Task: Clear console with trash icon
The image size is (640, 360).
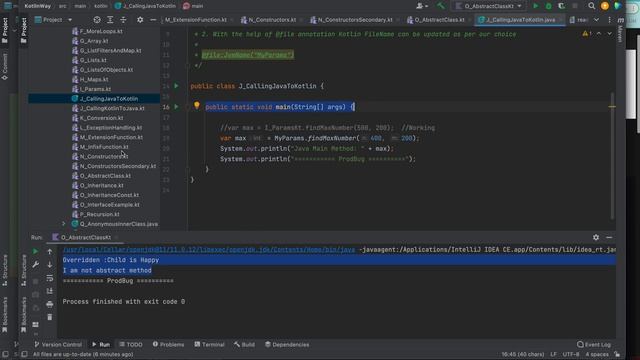Action: 50,317
